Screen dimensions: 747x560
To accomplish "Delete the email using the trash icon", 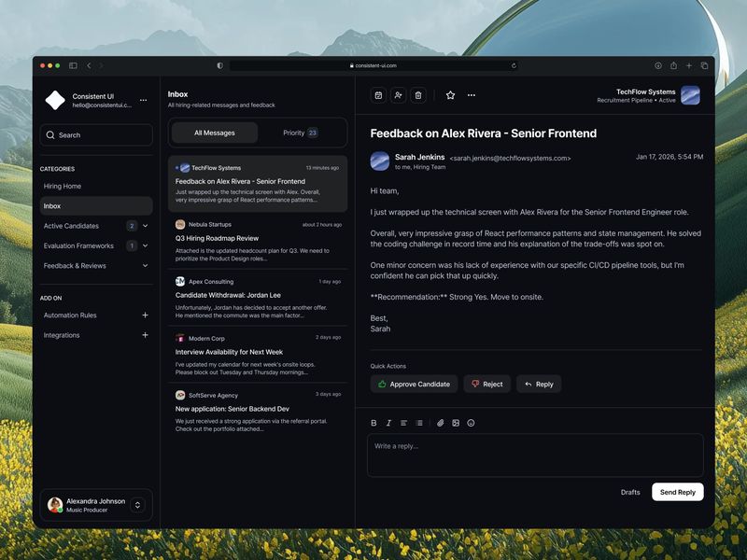I will point(419,96).
